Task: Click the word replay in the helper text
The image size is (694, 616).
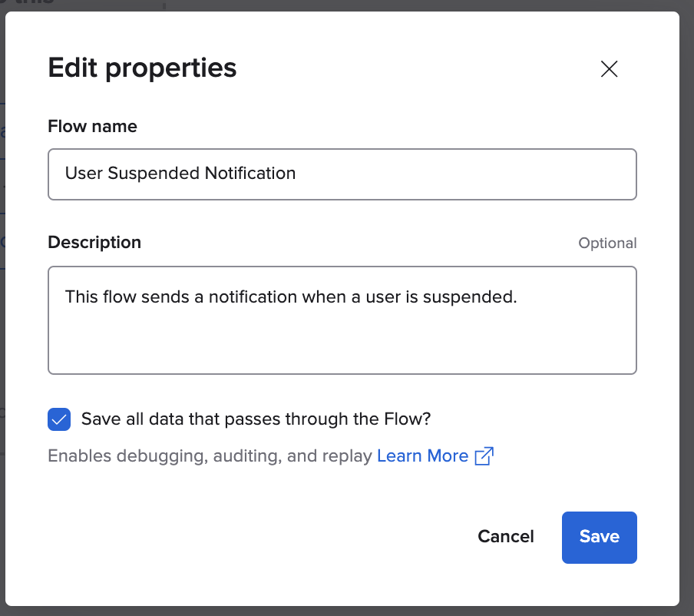Action: (349, 457)
